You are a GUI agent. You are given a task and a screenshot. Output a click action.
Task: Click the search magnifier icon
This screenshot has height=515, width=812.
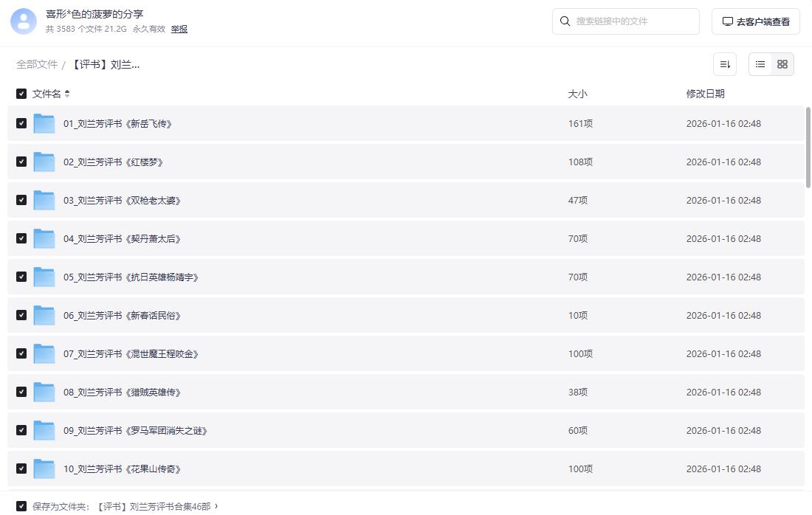coord(565,21)
